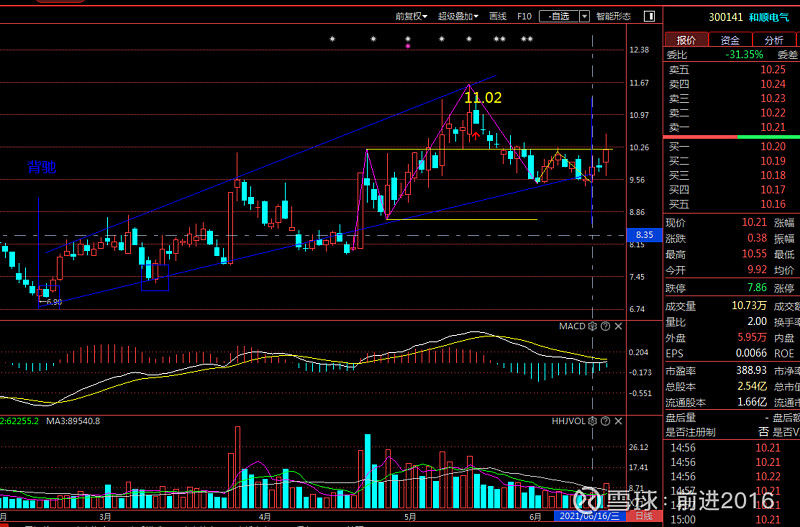Viewport: 800px width, 527px height.
Task: Click the 外盘 value 5.95万
Action: click(x=752, y=337)
